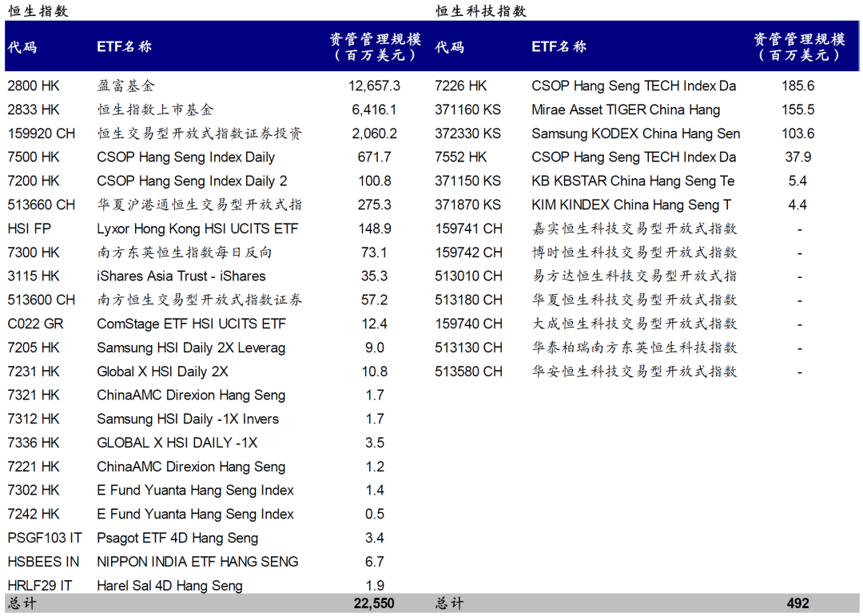863x616 pixels.
Task: Select the value 2,060.2
Action: point(374,133)
